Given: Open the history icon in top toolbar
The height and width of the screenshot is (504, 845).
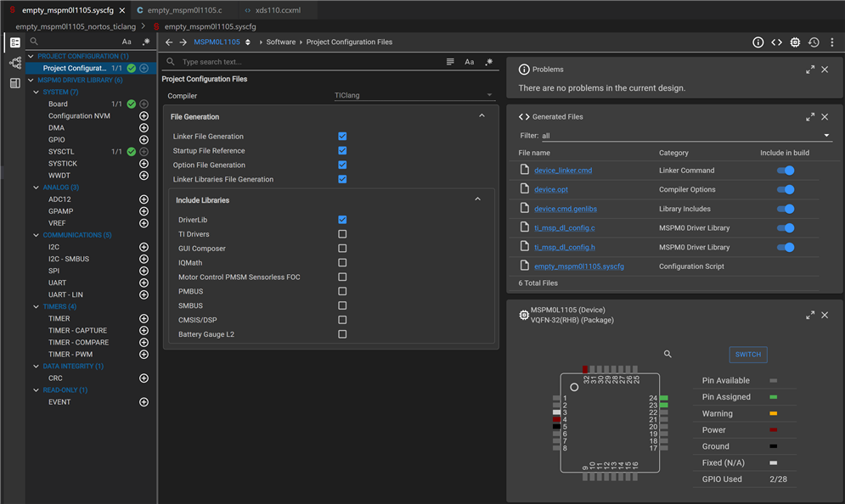Looking at the screenshot, I should pos(814,42).
